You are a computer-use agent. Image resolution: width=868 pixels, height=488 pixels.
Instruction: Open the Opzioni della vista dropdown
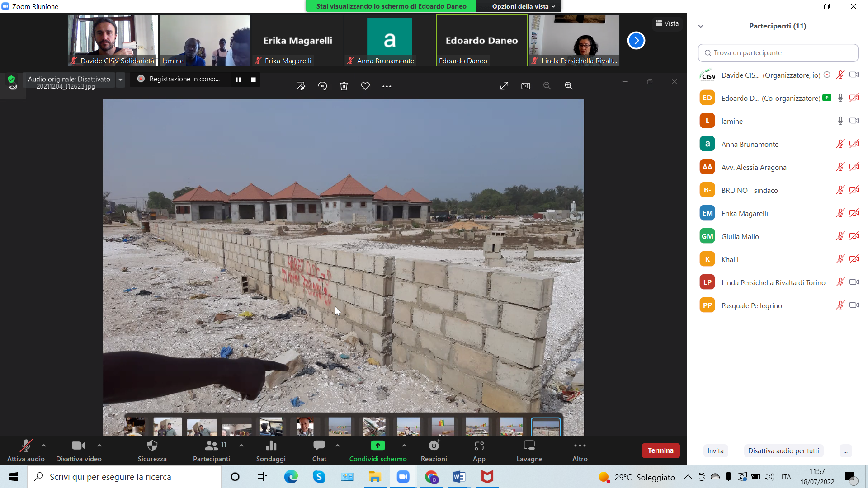point(524,6)
